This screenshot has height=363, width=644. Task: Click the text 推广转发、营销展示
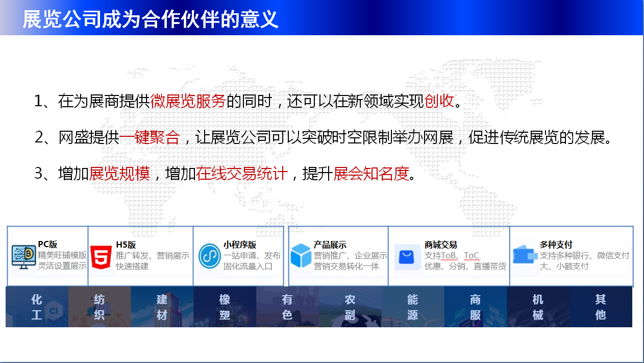(x=153, y=255)
